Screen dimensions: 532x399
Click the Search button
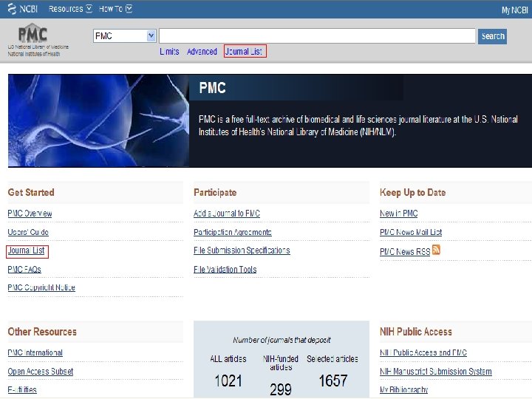[x=492, y=36]
